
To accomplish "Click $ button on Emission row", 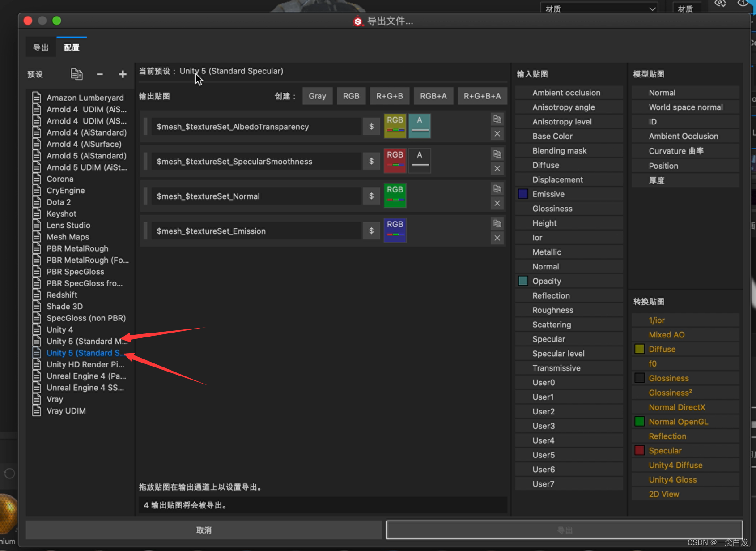I will click(371, 231).
